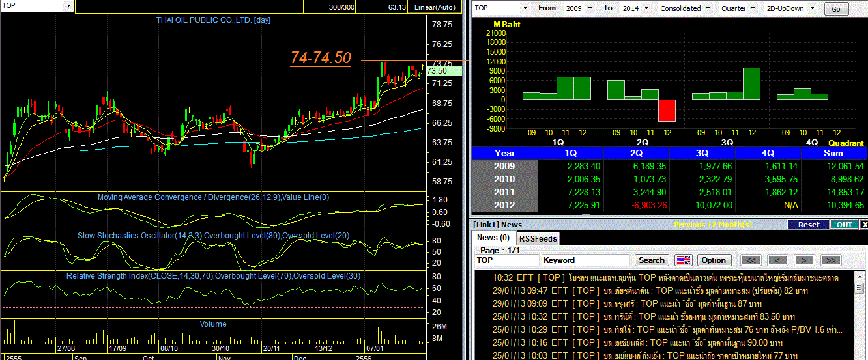Select the Year column header
Screen dimensions: 868x360
click(x=504, y=153)
